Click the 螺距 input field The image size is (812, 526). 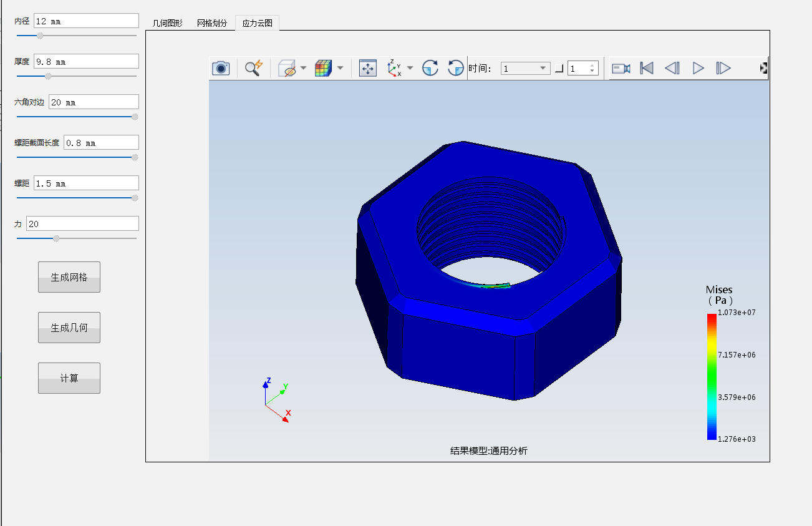point(86,183)
